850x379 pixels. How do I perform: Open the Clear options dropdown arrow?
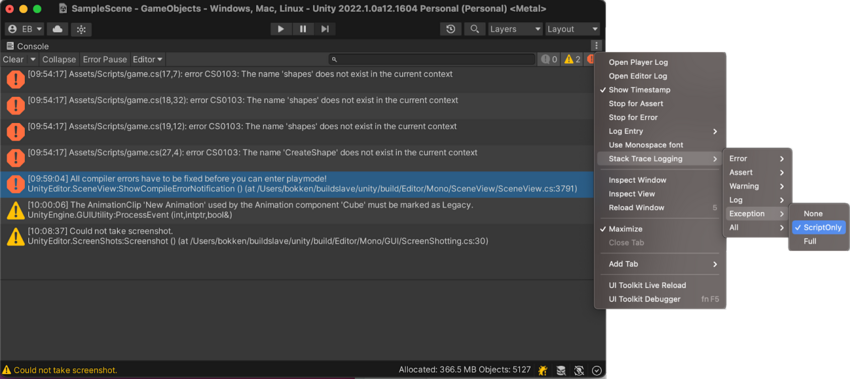tap(33, 60)
